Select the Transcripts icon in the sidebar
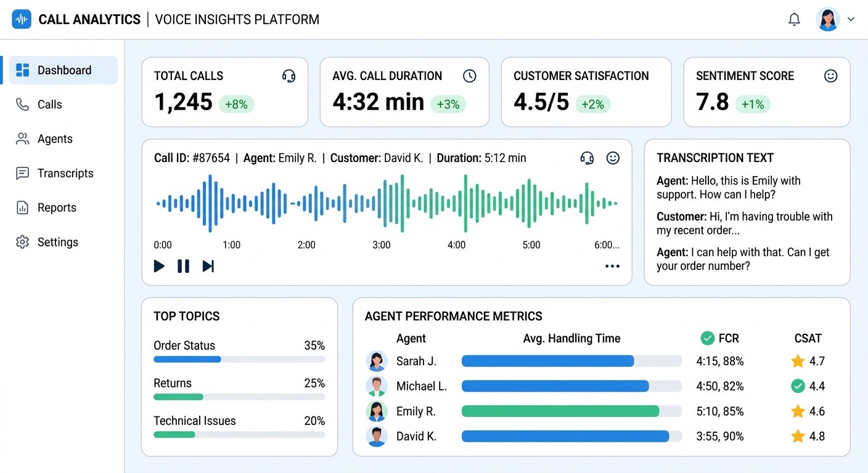Viewport: 868px width, 473px height. tap(22, 173)
